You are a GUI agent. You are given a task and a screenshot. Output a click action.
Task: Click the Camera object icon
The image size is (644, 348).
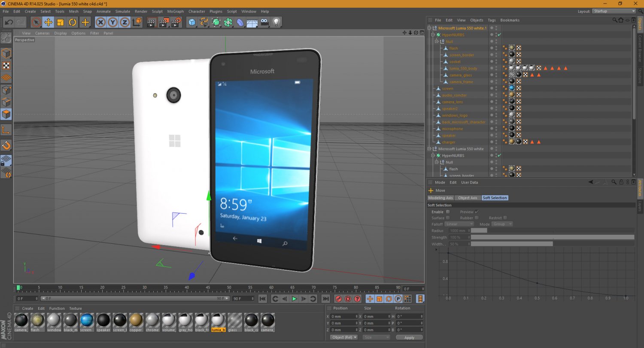(264, 22)
